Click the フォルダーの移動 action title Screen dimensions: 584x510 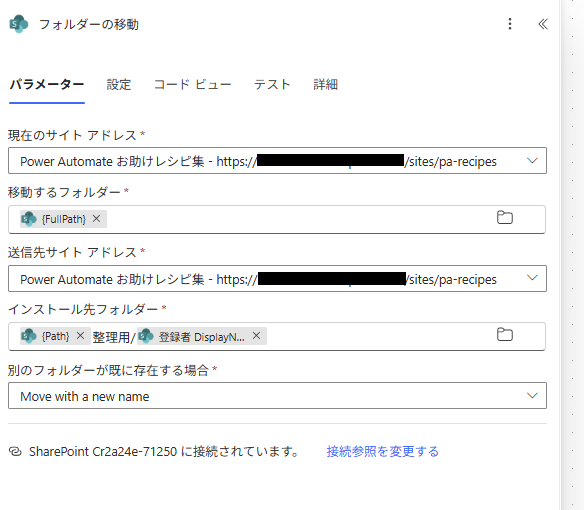(x=89, y=25)
